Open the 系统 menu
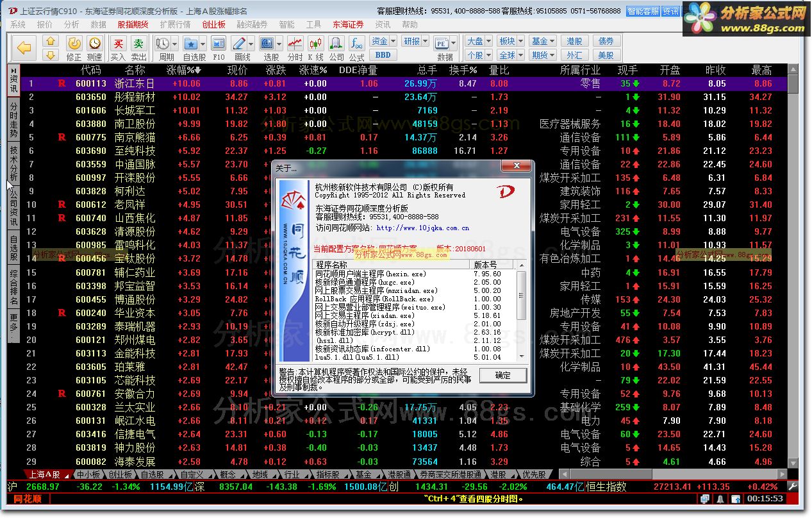This screenshot has width=812, height=518. [18, 25]
